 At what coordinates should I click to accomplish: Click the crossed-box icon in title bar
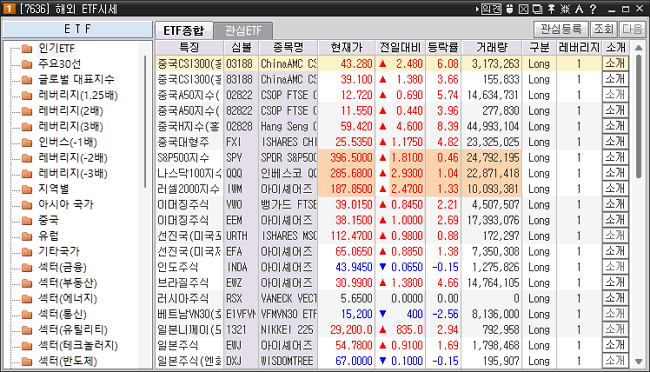(524, 9)
